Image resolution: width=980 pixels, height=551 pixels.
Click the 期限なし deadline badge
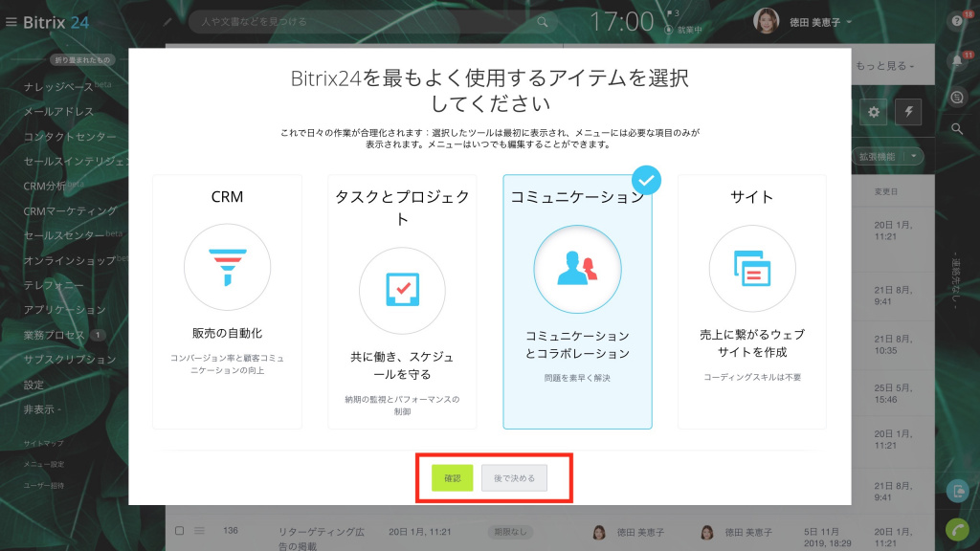(511, 532)
